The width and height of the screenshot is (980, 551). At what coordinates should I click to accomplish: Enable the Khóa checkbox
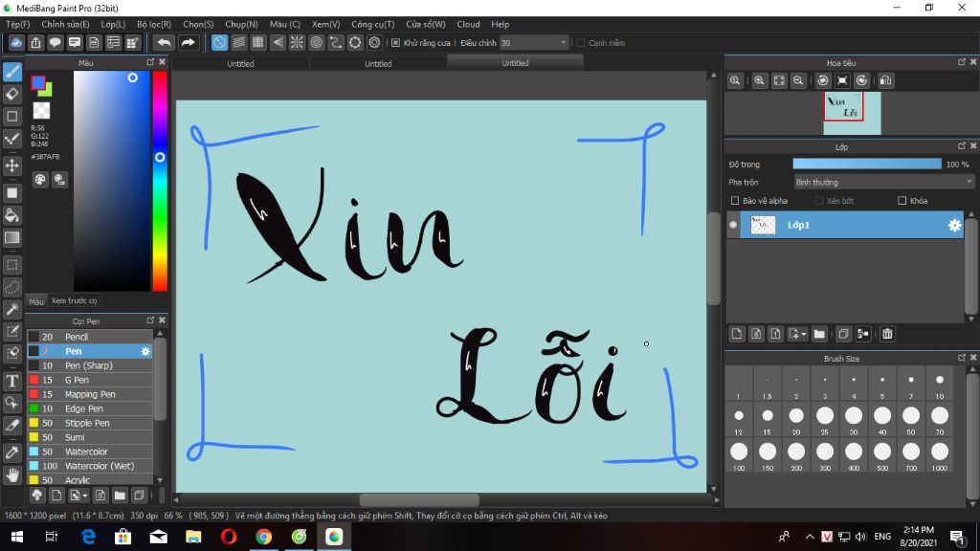coord(902,201)
